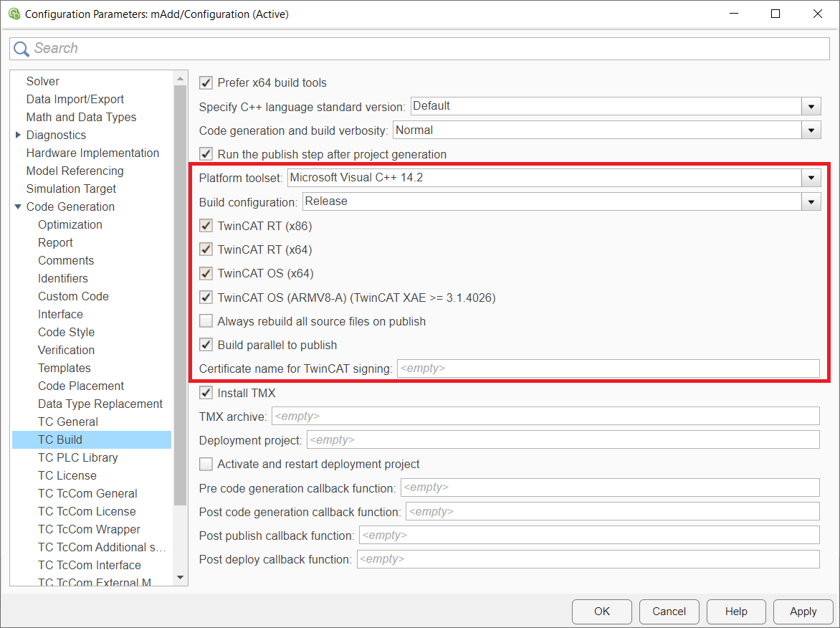This screenshot has width=840, height=628.
Task: Open Identifiers settings page
Action: pyautogui.click(x=62, y=279)
